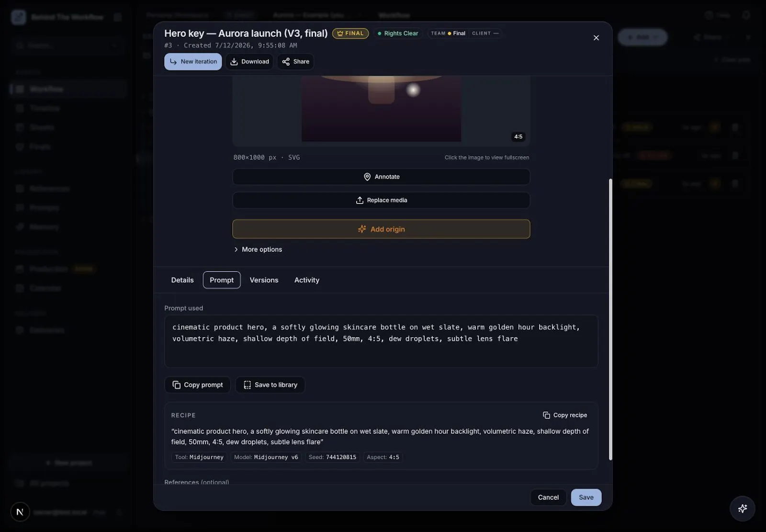Click the download tray icon
Image resolution: width=766 pixels, height=532 pixels.
(x=234, y=61)
